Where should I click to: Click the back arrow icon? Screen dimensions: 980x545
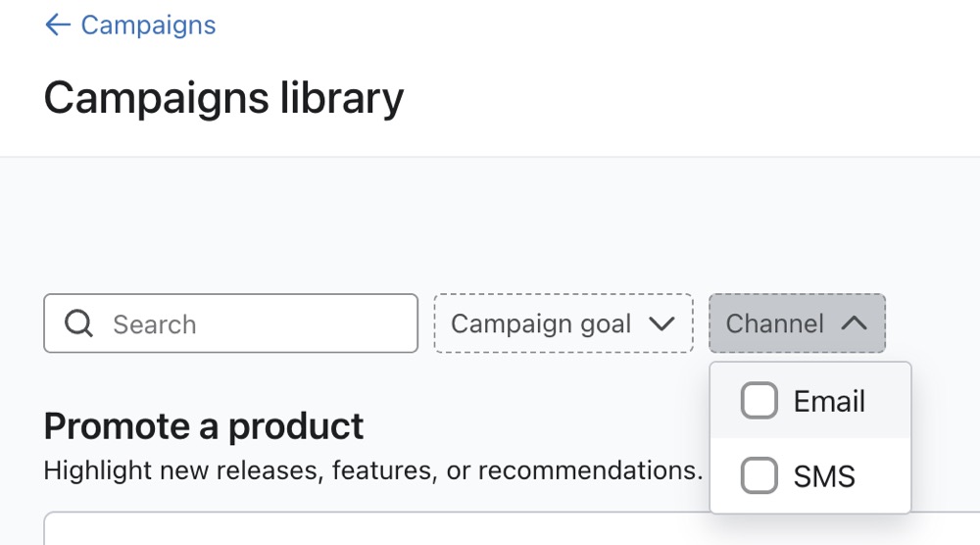point(58,25)
